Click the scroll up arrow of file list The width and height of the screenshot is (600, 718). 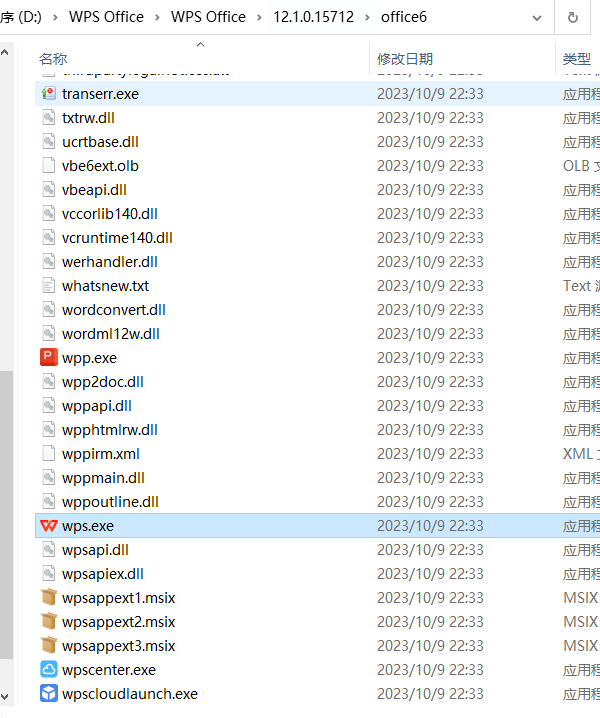click(x=5, y=53)
